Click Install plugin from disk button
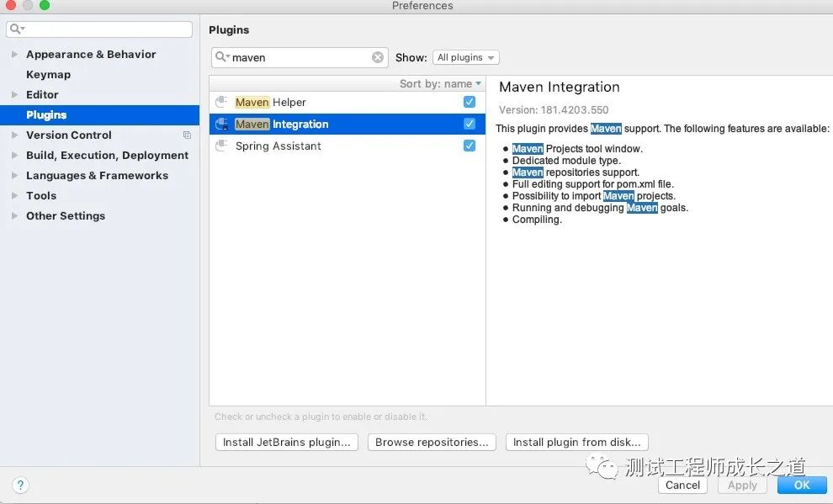The image size is (833, 504). click(x=577, y=442)
